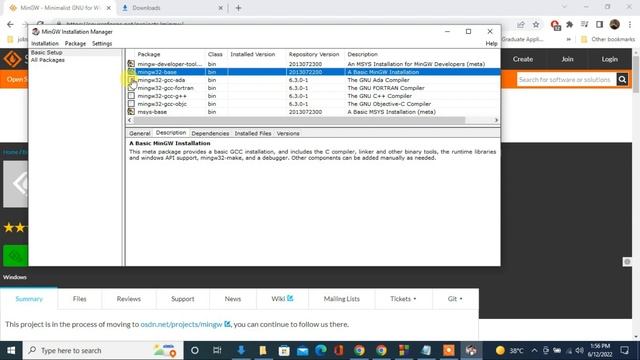This screenshot has height=360, width=640.
Task: Click the package list's right scroll arrow
Action: coord(496,120)
